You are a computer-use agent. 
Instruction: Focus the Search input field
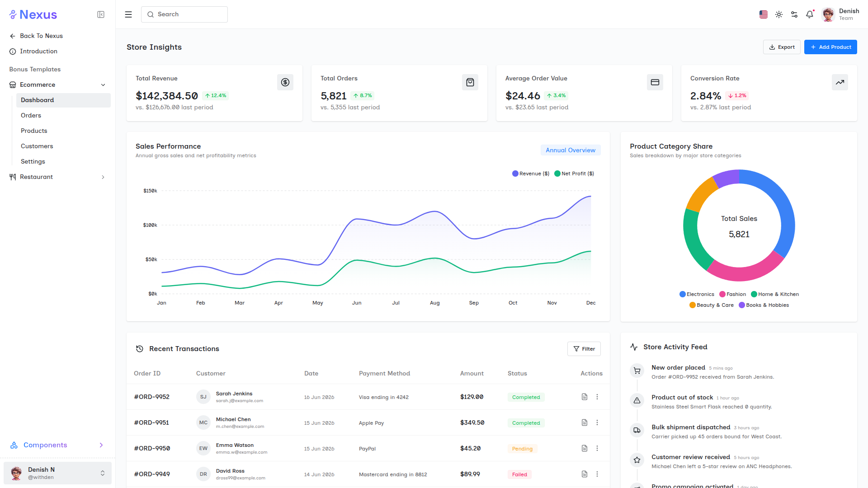point(184,14)
